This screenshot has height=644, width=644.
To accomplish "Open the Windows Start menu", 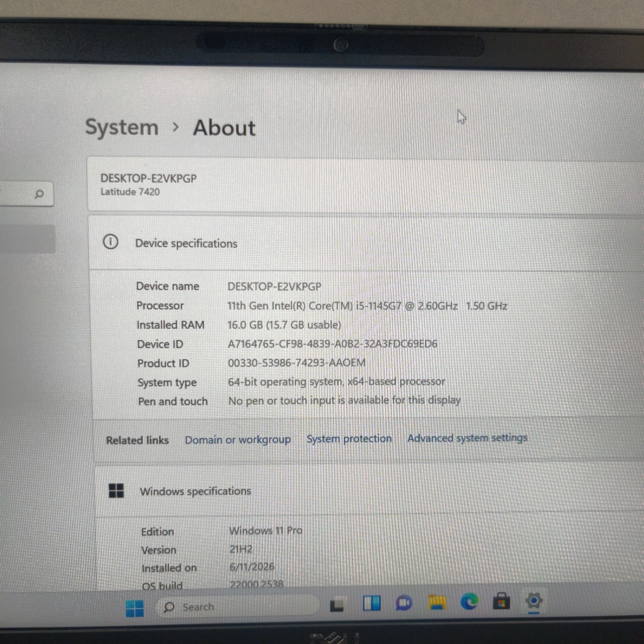I will (x=134, y=608).
